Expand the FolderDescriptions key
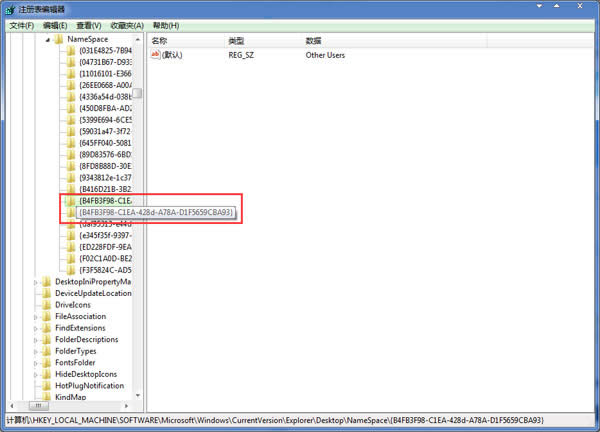The height and width of the screenshot is (432, 600). pos(36,340)
